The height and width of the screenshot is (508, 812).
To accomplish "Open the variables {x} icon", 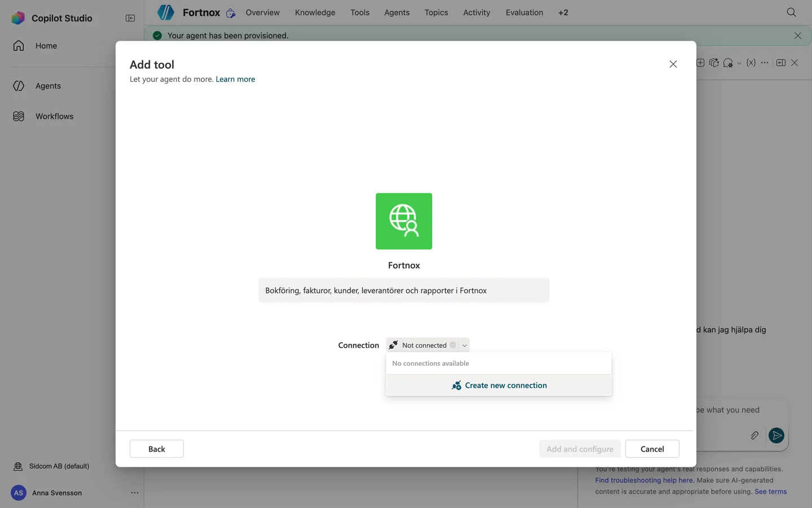I will [751, 63].
